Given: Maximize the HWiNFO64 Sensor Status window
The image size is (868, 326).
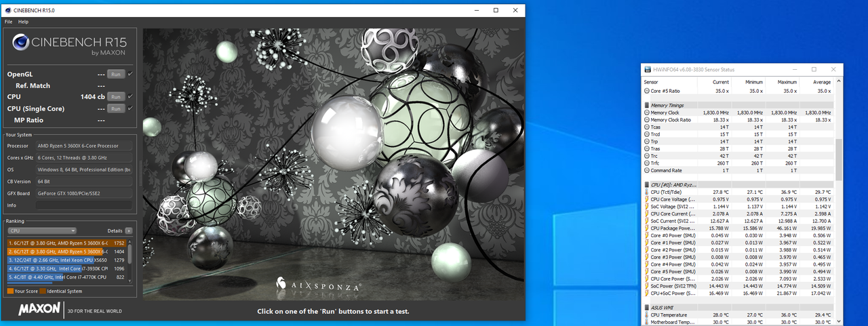Looking at the screenshot, I should [x=814, y=69].
